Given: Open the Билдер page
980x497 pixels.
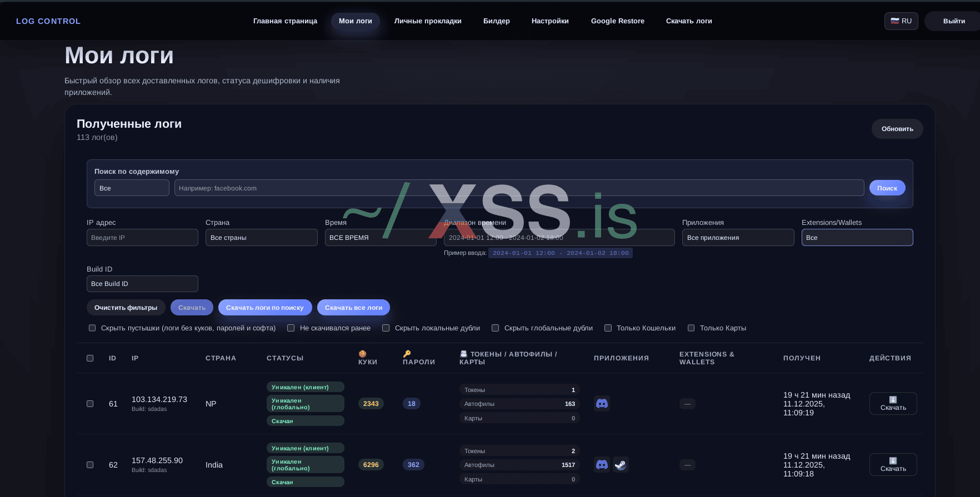Looking at the screenshot, I should 497,21.
